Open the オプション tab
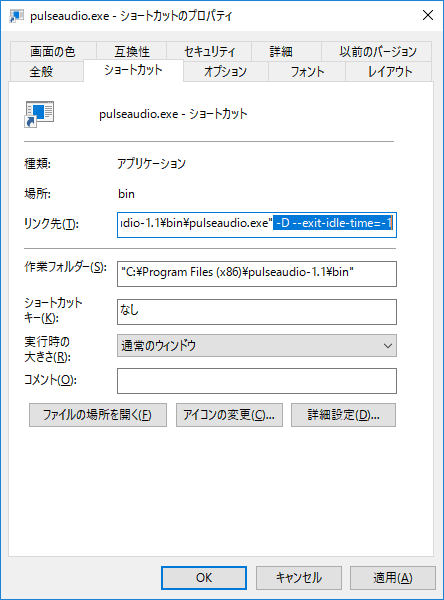This screenshot has height=600, width=444. click(225, 72)
